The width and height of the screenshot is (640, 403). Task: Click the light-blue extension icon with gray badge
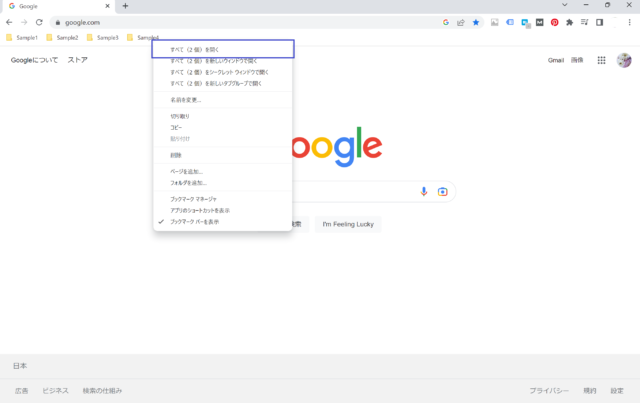pos(525,23)
